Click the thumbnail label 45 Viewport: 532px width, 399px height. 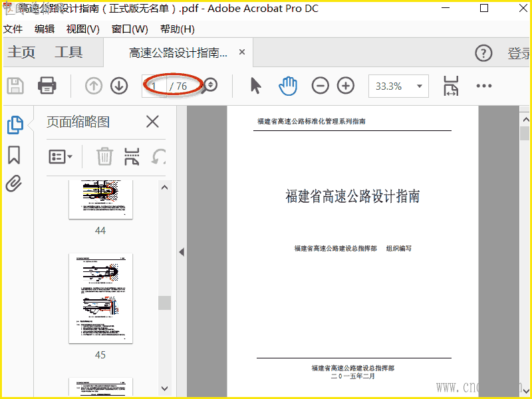100,355
